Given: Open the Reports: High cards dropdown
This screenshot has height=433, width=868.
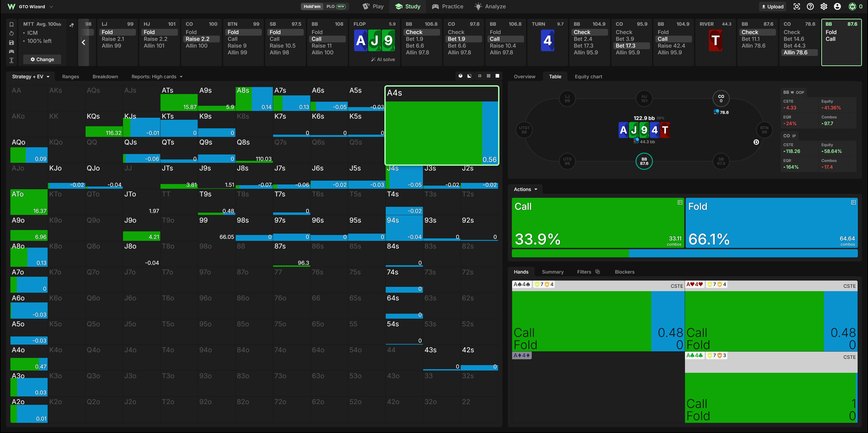Looking at the screenshot, I should click(x=157, y=76).
